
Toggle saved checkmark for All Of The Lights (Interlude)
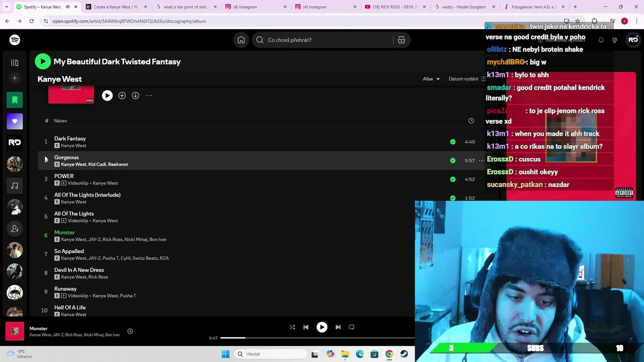[453, 198]
